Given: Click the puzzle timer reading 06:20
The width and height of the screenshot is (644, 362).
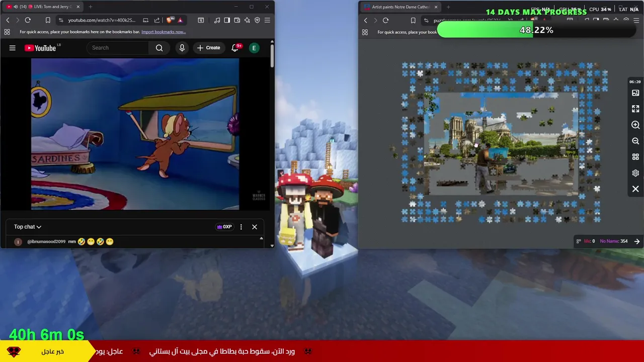Looking at the screenshot, I should pyautogui.click(x=635, y=82).
